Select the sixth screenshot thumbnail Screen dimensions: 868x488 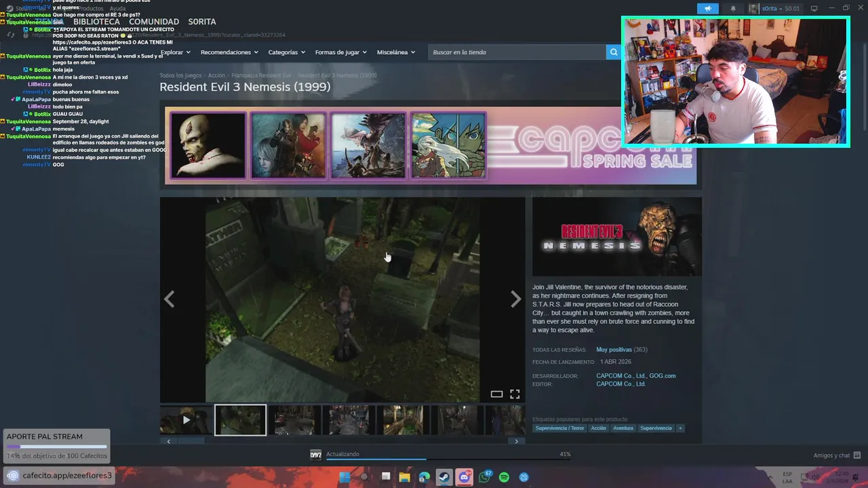coord(457,420)
